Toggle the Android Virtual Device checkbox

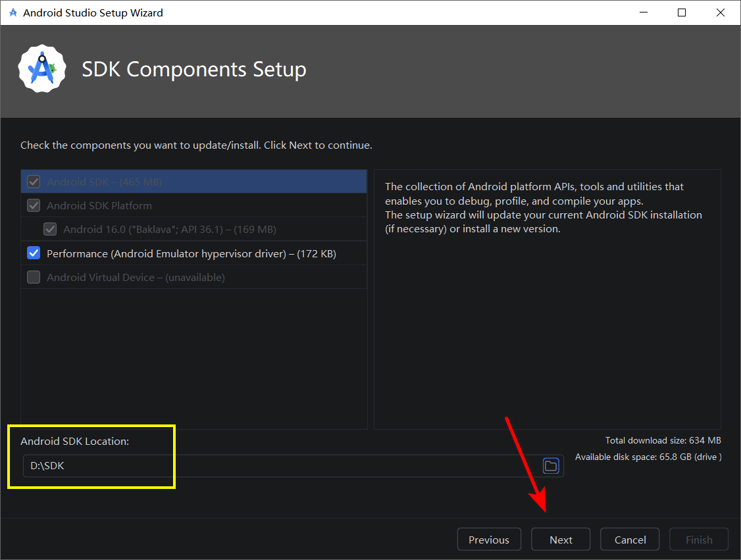pos(34,277)
